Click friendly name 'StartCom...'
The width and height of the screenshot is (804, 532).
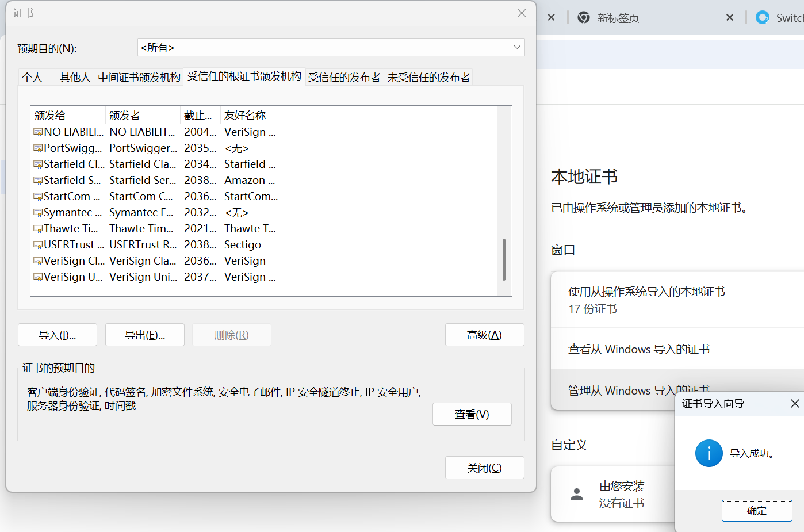click(251, 197)
